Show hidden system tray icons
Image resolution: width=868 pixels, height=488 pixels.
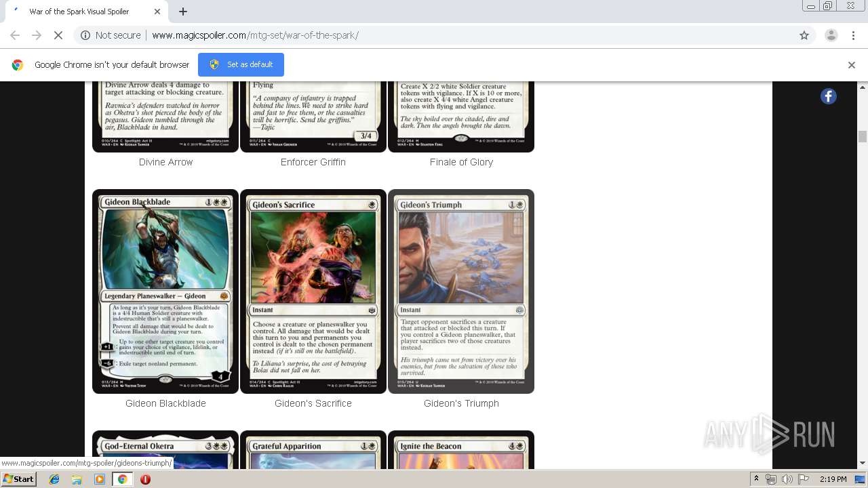(756, 479)
